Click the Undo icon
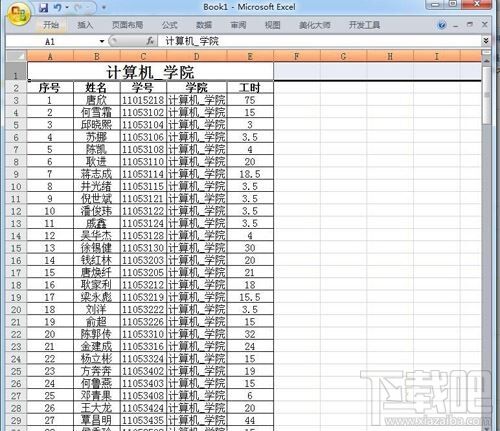This screenshot has height=431, width=500. point(58,8)
